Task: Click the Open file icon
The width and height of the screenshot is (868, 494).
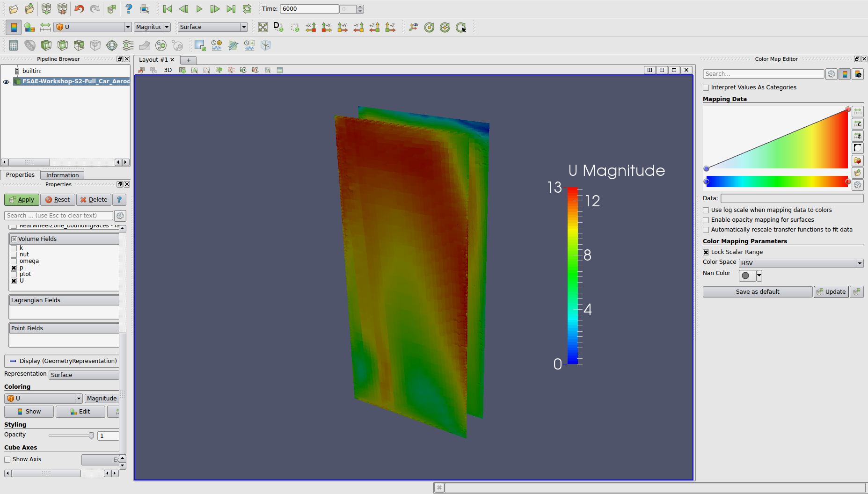Action: (x=14, y=9)
